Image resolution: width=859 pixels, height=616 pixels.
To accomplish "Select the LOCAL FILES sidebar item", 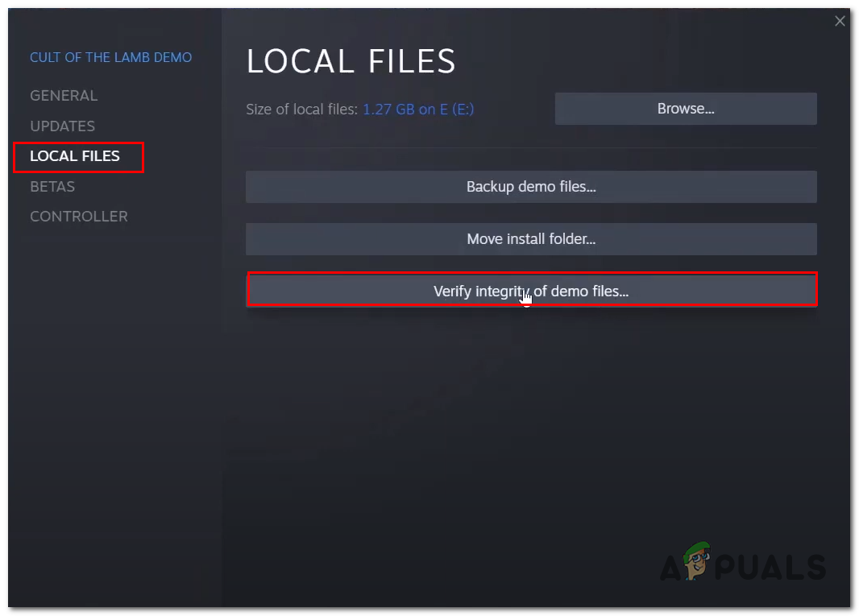I will pyautogui.click(x=74, y=156).
